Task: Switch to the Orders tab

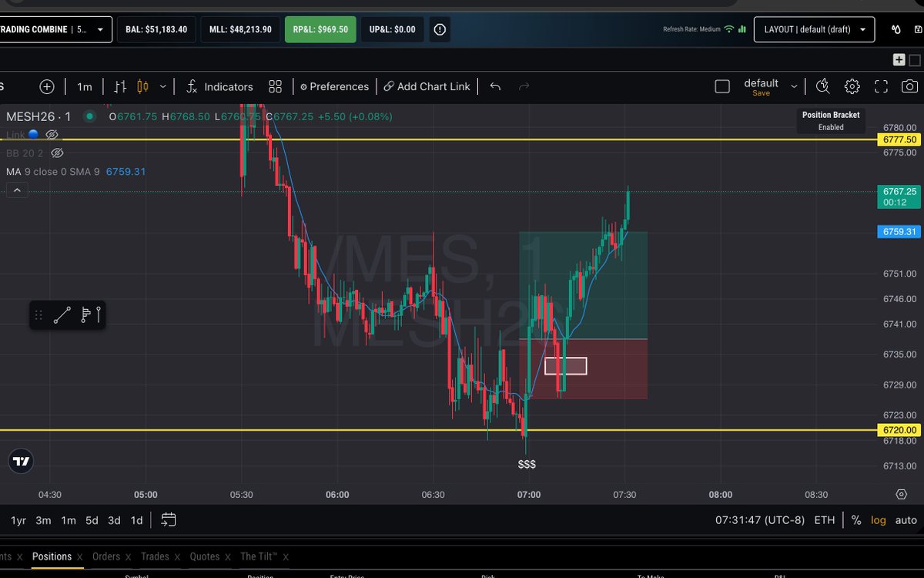Action: coord(106,556)
